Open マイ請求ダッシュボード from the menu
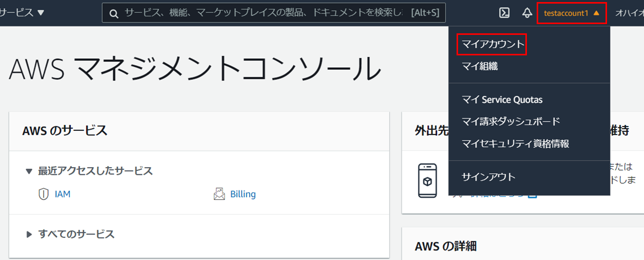The width and height of the screenshot is (644, 260). [510, 122]
